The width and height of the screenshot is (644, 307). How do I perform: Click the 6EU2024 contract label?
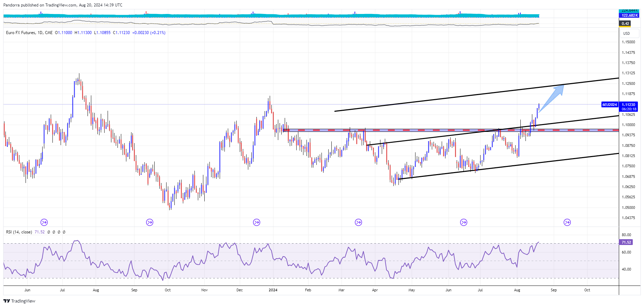tap(610, 105)
